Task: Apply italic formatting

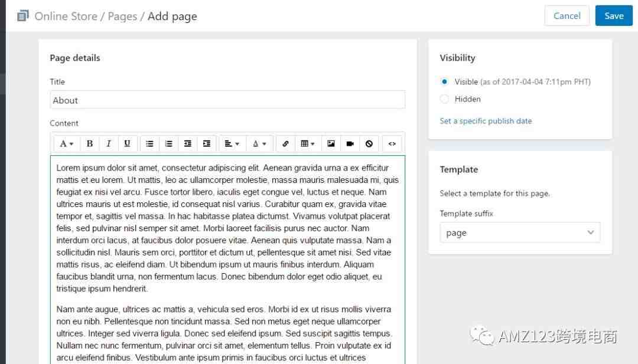Action: point(108,144)
